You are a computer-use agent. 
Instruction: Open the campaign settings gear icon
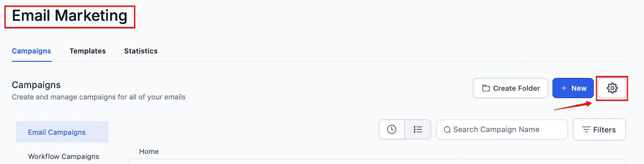[612, 88]
